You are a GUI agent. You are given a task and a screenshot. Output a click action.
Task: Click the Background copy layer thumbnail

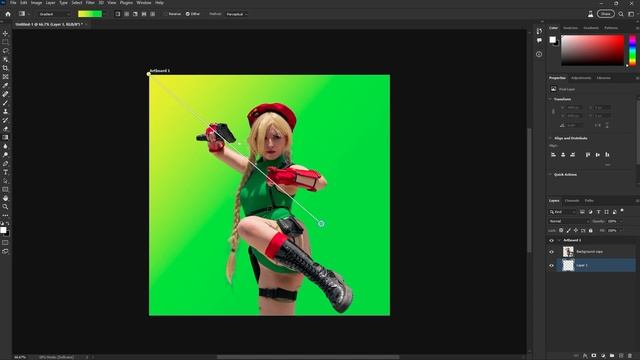[568, 252]
